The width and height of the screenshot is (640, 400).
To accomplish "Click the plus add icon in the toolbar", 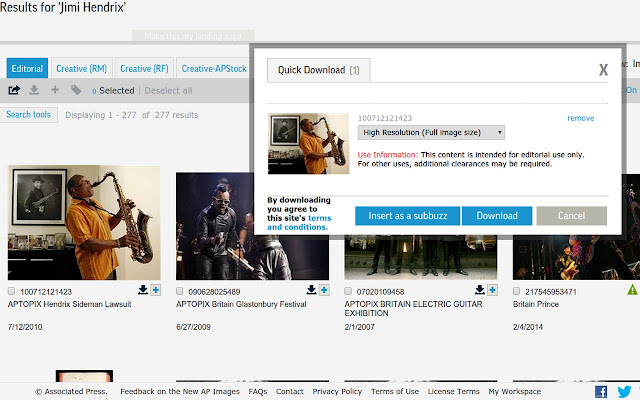I will tap(55, 90).
